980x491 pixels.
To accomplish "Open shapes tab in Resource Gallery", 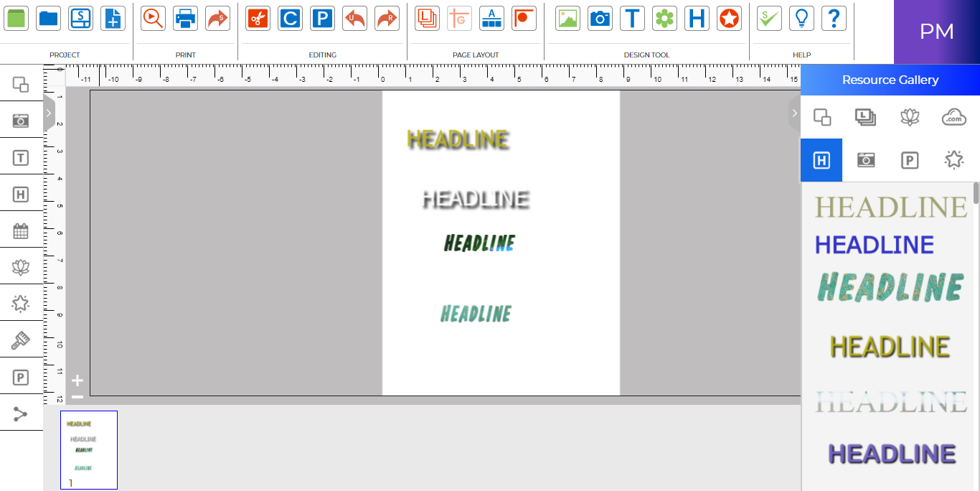I will [822, 117].
